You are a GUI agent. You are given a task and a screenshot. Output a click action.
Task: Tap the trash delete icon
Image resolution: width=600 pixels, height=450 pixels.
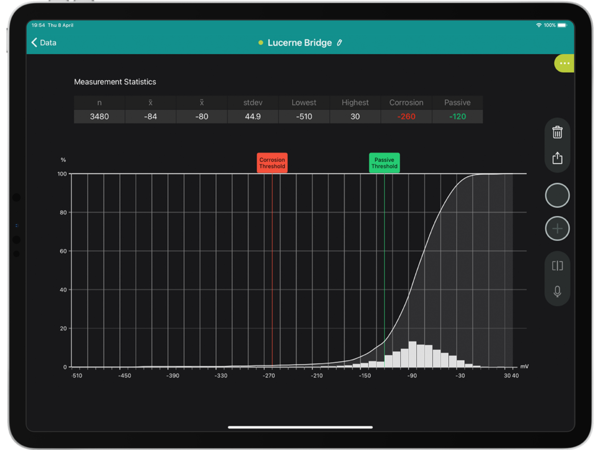click(557, 131)
